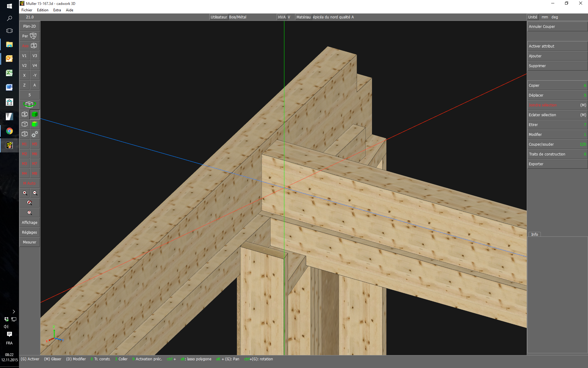Screen dimensions: 588x368
Task: Select the light green shaded cube icon
Action: tap(35, 124)
